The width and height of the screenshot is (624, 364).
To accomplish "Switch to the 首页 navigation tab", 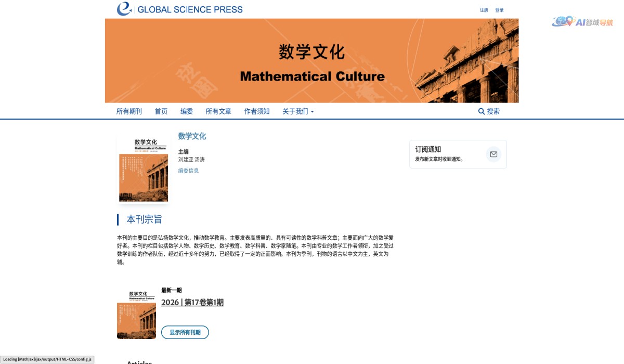I will [x=161, y=111].
